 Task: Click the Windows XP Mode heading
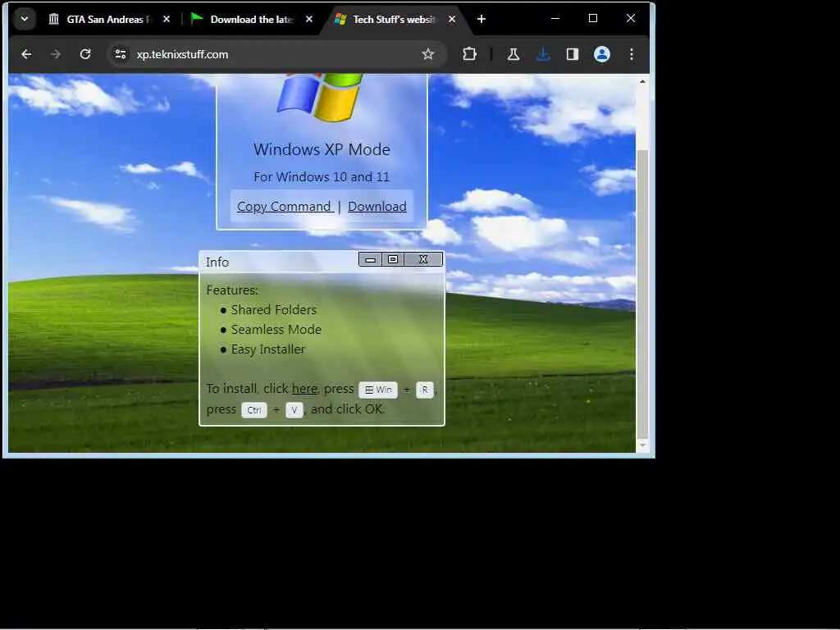(x=322, y=149)
